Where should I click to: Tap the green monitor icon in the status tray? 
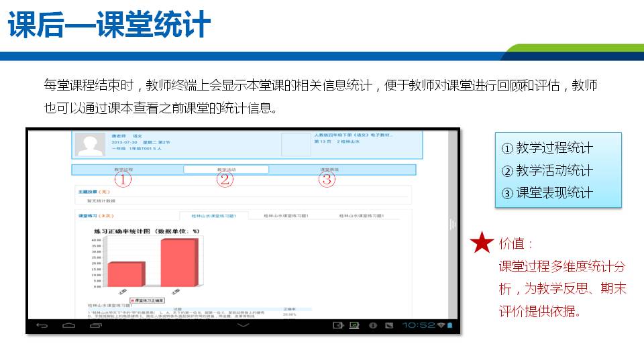(354, 326)
